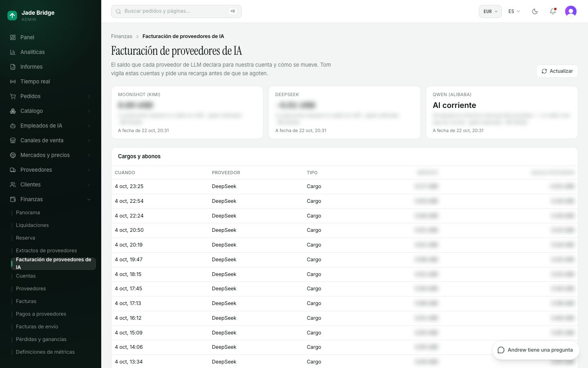Open Tiempo real broadcast icon
588x368 pixels.
click(x=13, y=81)
